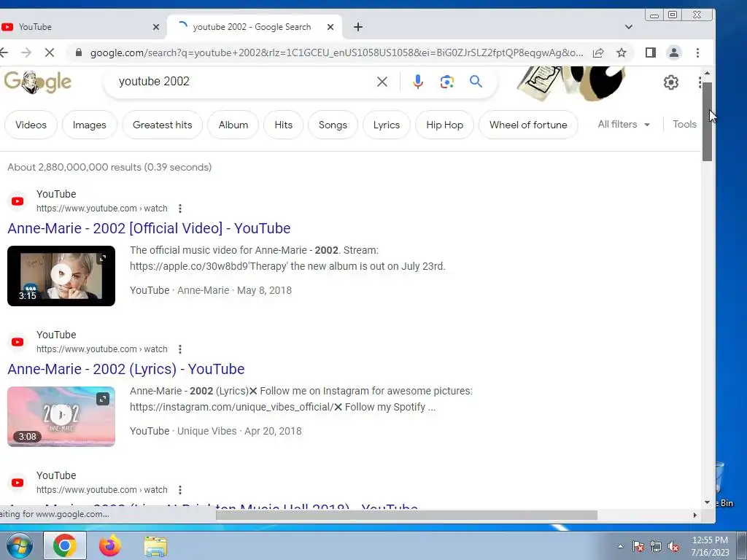The height and width of the screenshot is (560, 747).
Task: Go back in browser history
Action: coord(4,52)
